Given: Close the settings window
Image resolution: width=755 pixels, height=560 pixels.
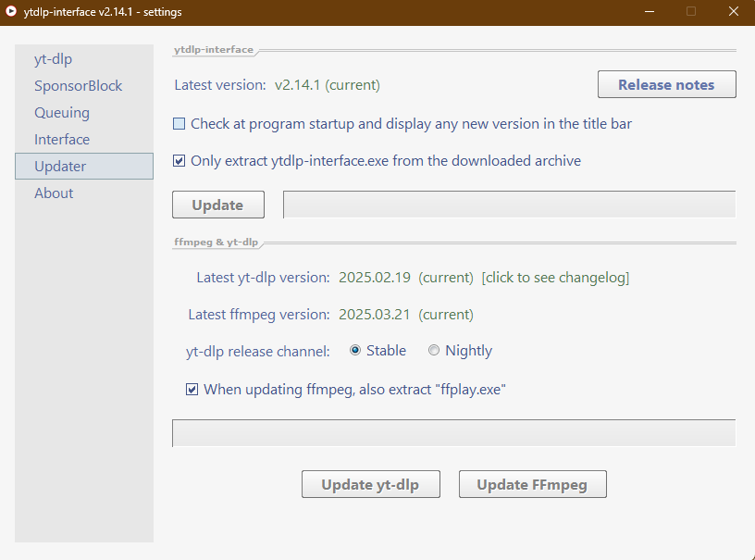Looking at the screenshot, I should (x=734, y=11).
